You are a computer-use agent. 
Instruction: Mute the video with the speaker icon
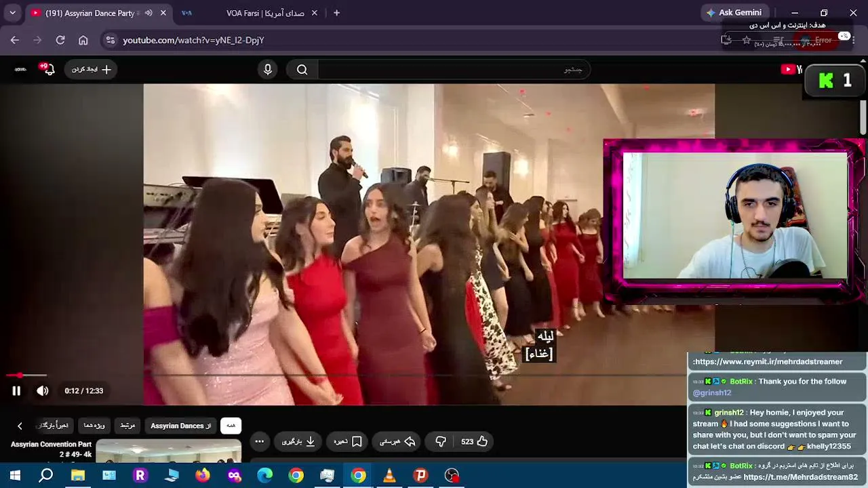point(42,391)
